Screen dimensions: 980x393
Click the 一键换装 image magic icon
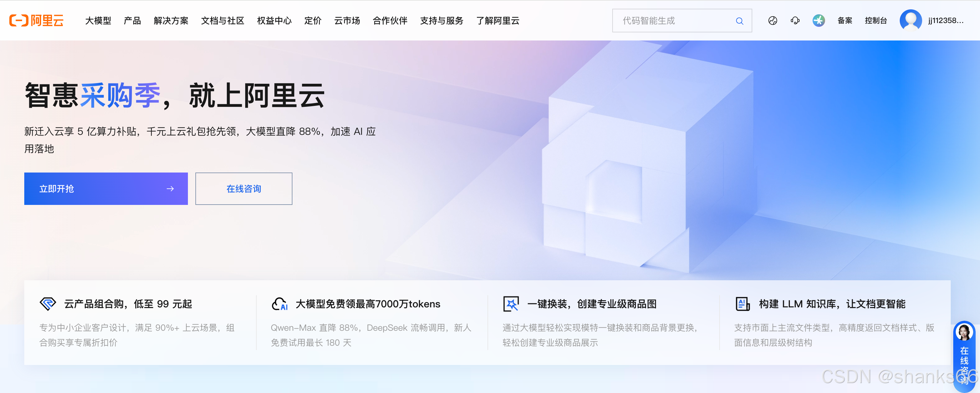pos(511,304)
